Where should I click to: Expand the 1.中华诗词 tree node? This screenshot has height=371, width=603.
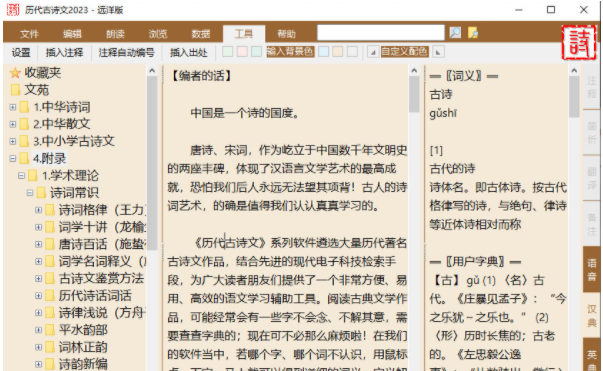pos(13,107)
